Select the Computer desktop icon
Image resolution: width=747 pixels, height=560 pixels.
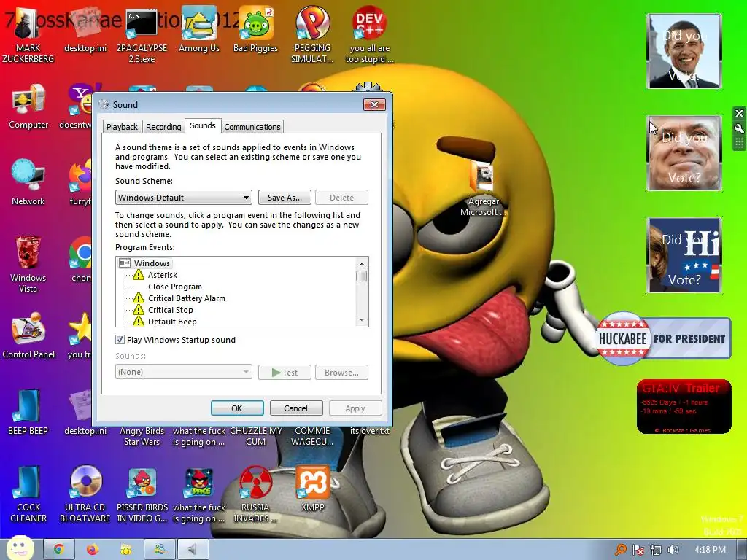pos(28,106)
